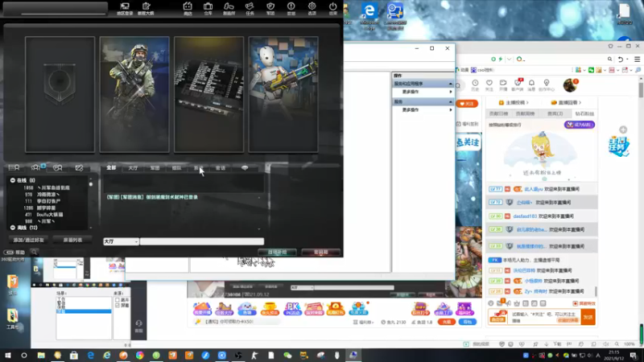Open dropdown beside browser undo arrow
The height and width of the screenshot is (362, 644).
pos(628,59)
